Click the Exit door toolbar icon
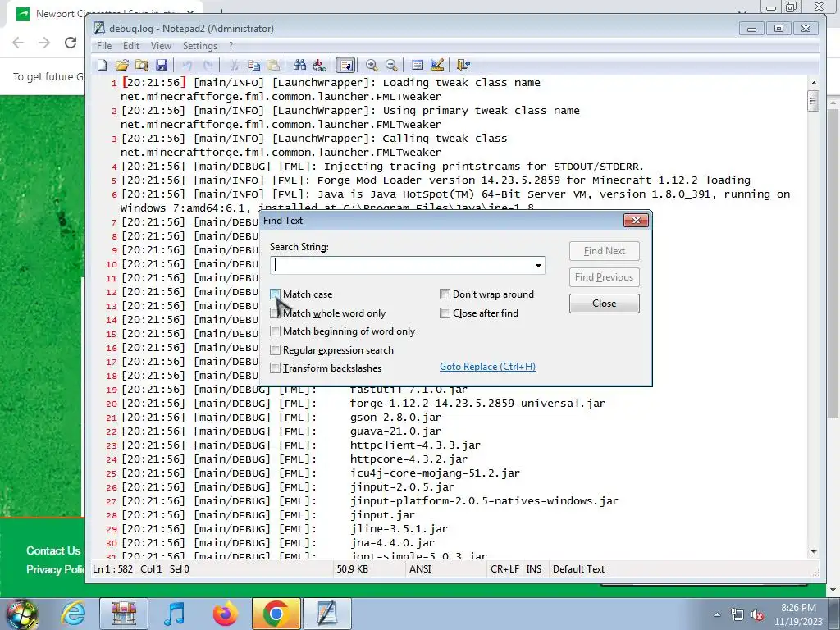This screenshot has height=630, width=840. [463, 65]
